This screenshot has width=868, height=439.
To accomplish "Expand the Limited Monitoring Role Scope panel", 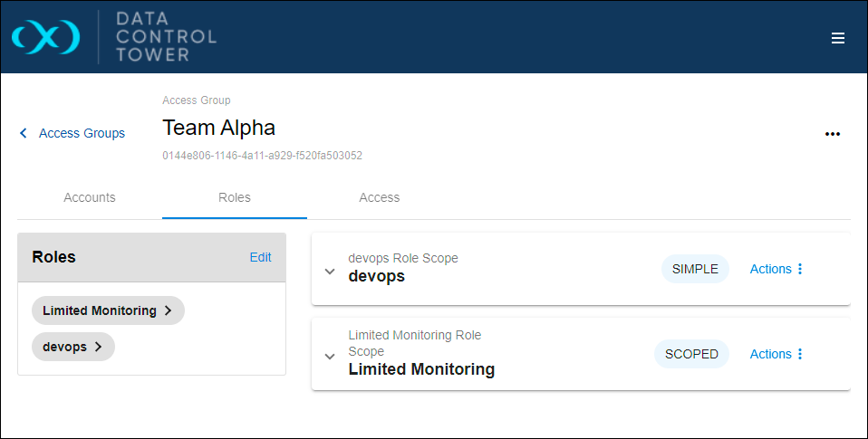I will (330, 357).
